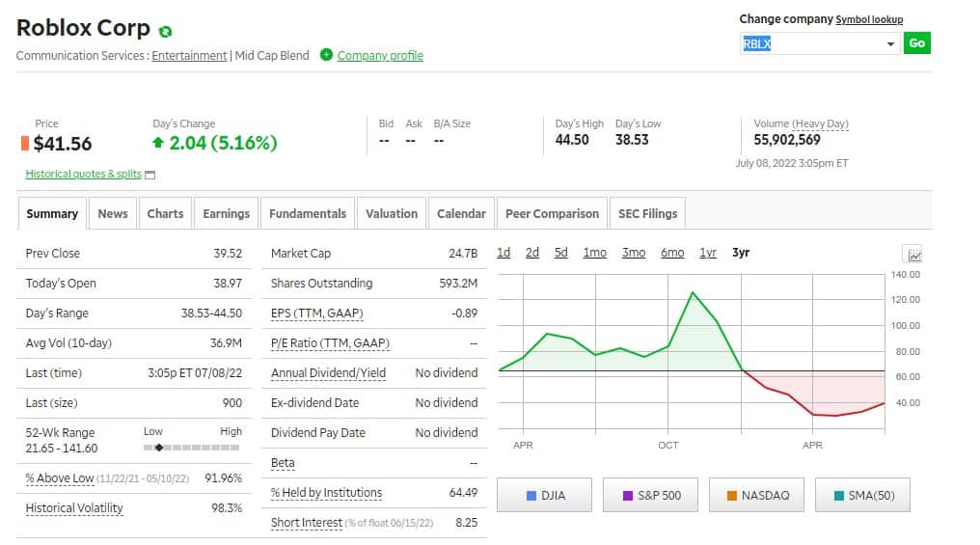Viewport: 980px width, 545px height.
Task: Open the Calendar tab
Action: 461,214
